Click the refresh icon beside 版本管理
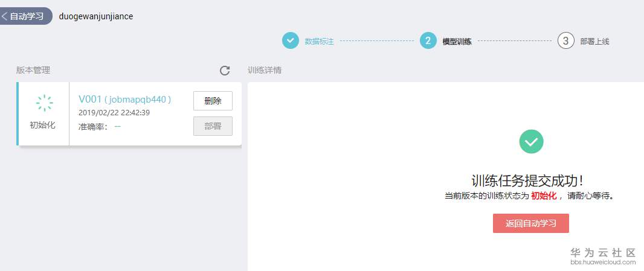This screenshot has height=271, width=644. click(x=225, y=71)
